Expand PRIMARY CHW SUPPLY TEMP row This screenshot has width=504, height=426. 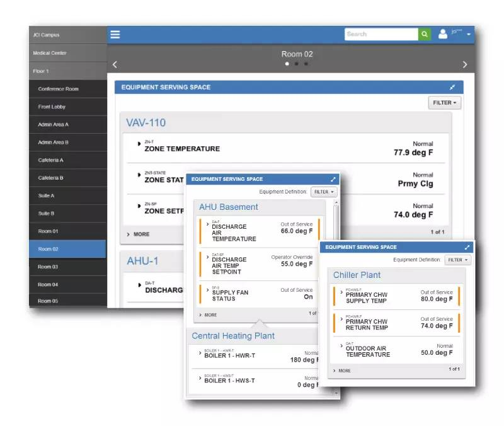341,292
